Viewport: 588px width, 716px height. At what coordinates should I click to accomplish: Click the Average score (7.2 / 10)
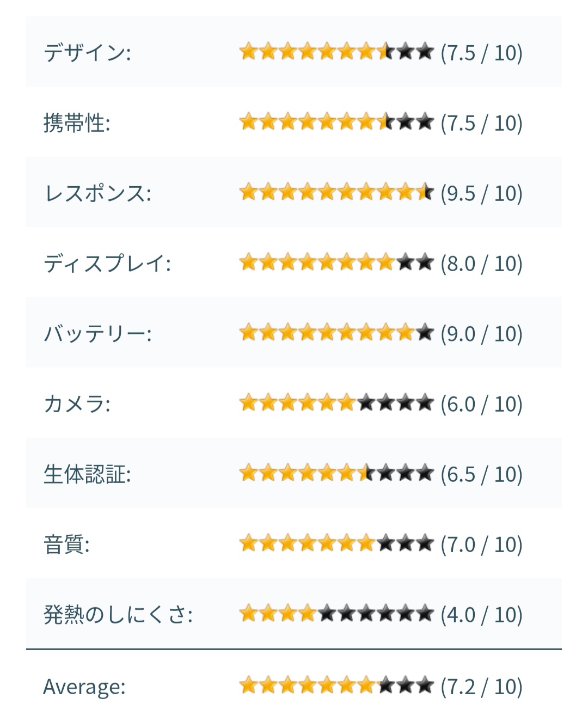pyautogui.click(x=481, y=686)
